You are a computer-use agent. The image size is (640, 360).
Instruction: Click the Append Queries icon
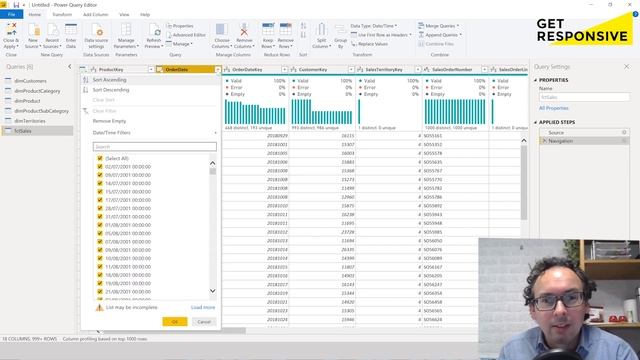(x=421, y=35)
